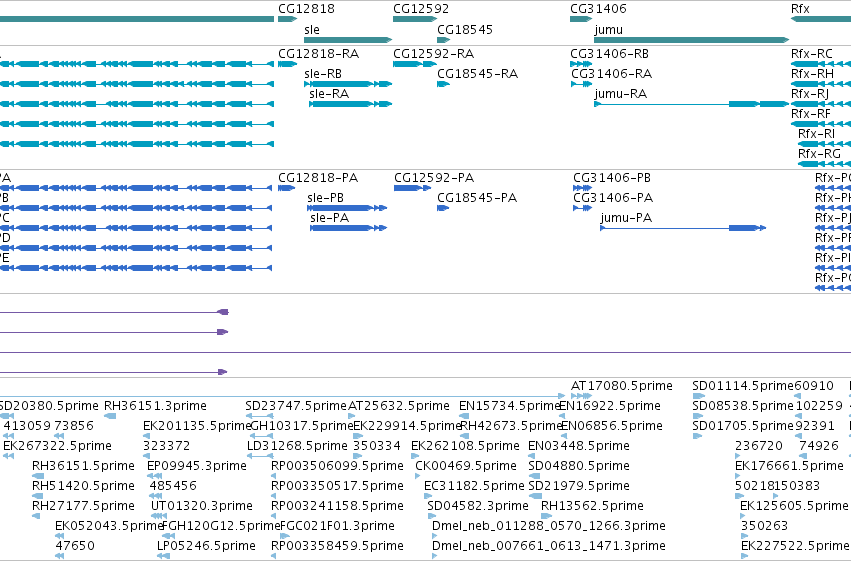
Task: Select clone SD23747.5prime
Action: point(296,406)
